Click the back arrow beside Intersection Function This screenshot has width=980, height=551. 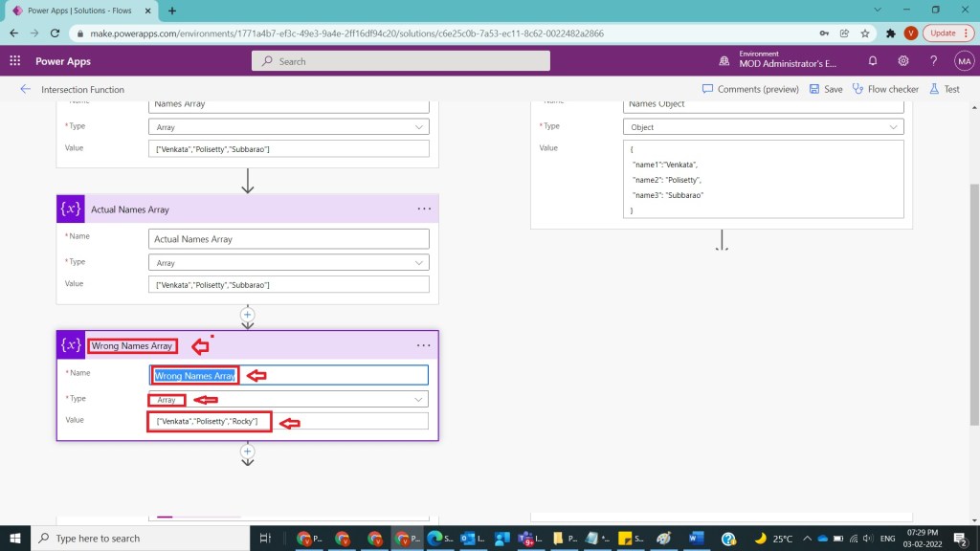25,89
